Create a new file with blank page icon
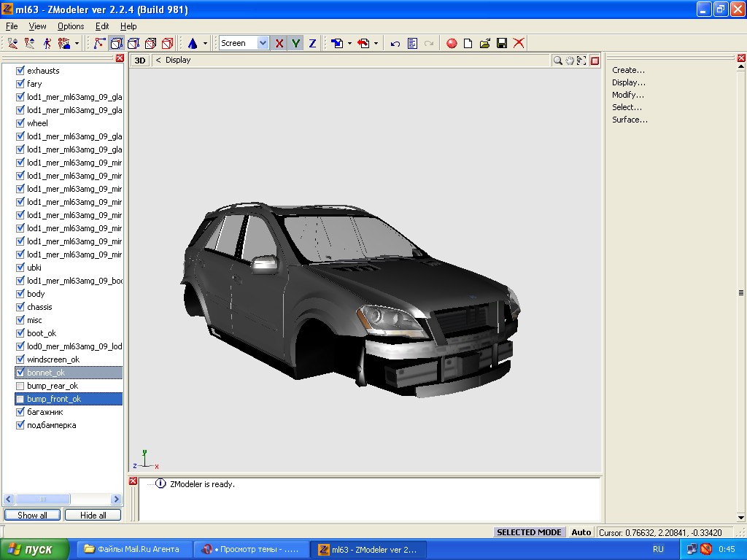Screen dimensions: 747x560 (468, 43)
